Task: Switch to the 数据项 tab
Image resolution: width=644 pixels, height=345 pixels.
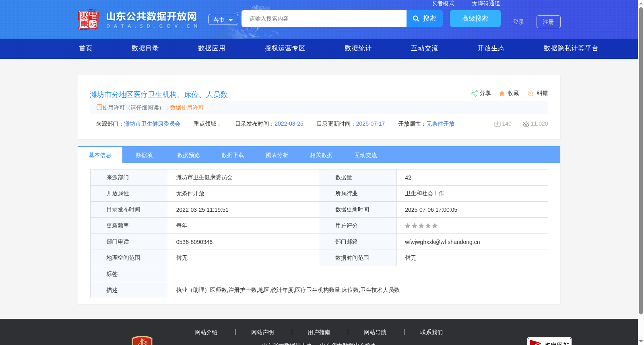Action: click(x=144, y=155)
